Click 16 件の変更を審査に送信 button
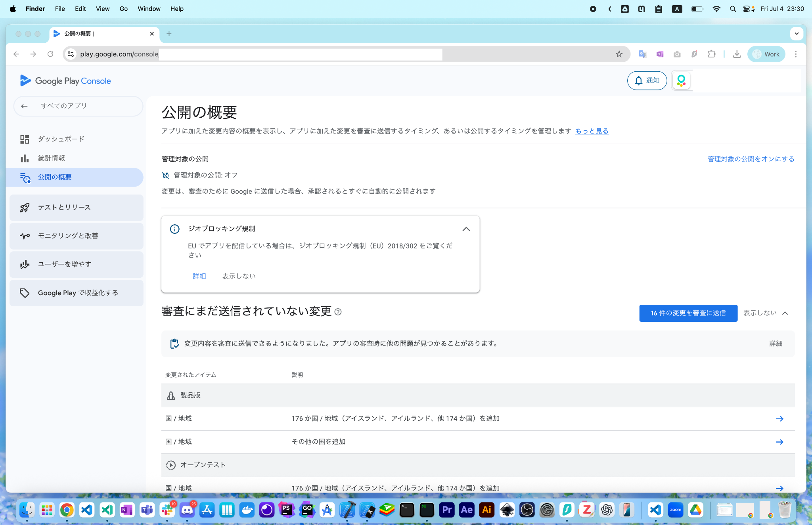This screenshot has width=812, height=525. click(x=688, y=313)
